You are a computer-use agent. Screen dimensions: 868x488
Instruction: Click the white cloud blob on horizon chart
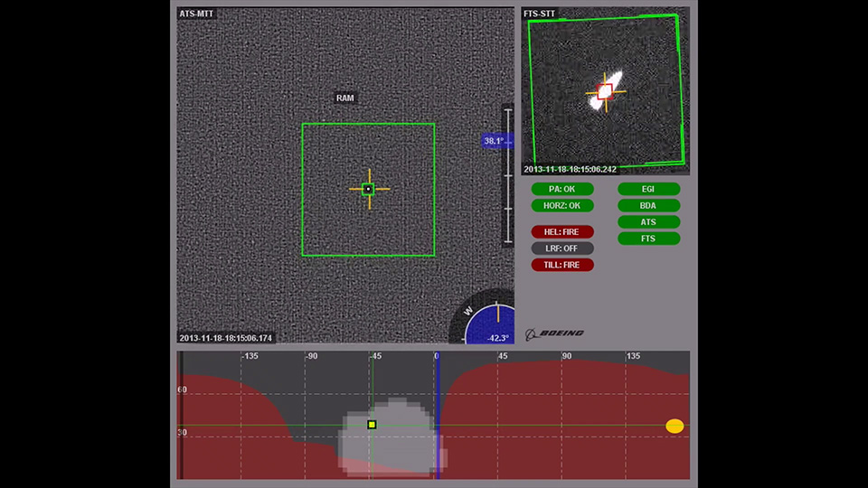coord(391,438)
